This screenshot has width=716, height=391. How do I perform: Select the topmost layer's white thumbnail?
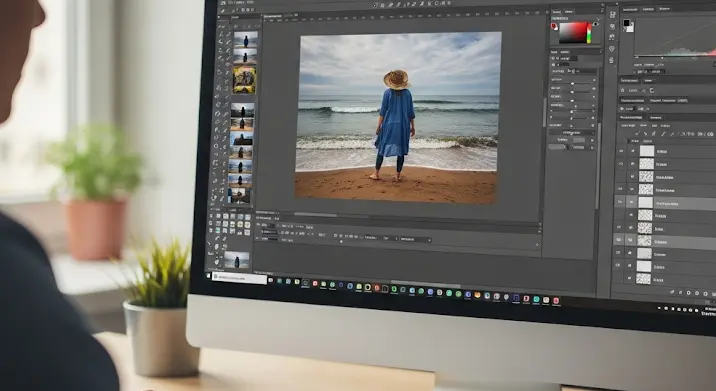[647, 151]
